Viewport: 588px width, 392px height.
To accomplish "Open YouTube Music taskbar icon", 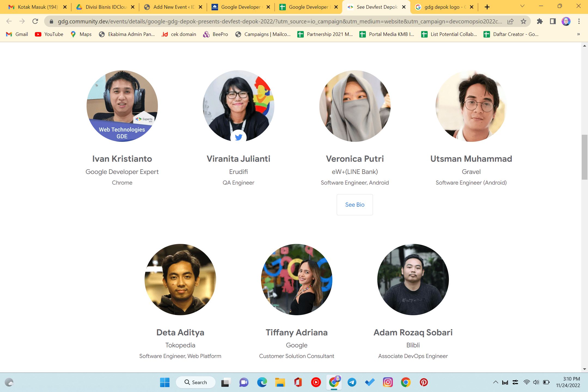I will click(x=316, y=382).
